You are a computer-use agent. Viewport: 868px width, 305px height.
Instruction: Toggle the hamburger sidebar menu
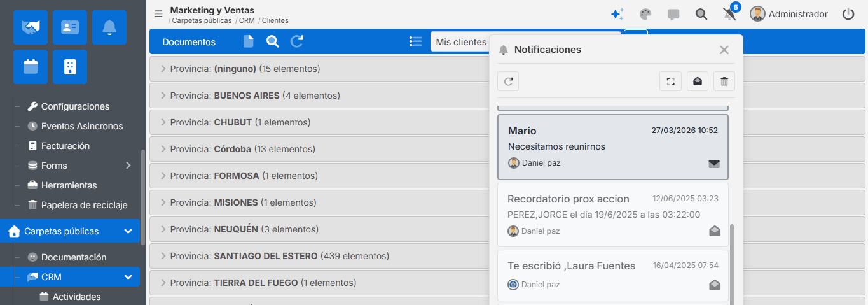[x=158, y=14]
